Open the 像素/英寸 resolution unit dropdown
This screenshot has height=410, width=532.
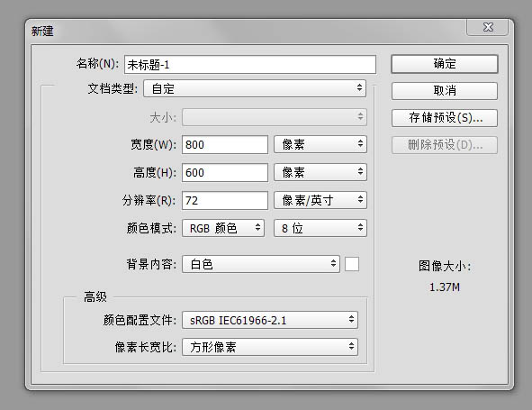[x=320, y=200]
